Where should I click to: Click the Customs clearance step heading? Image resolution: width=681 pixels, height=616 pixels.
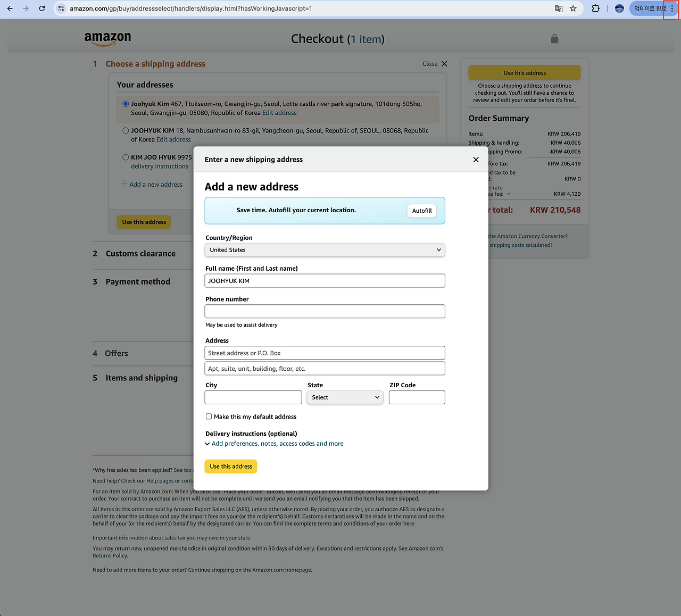[x=140, y=254]
